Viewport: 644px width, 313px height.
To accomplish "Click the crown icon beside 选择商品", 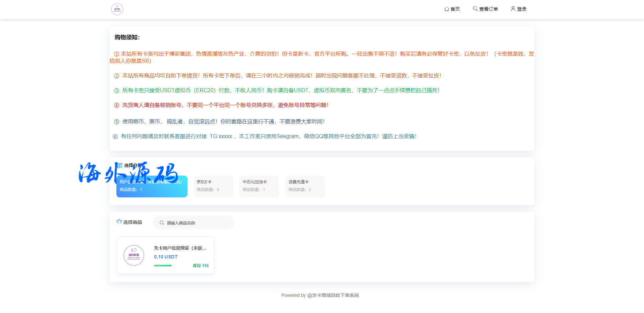I will point(119,222).
